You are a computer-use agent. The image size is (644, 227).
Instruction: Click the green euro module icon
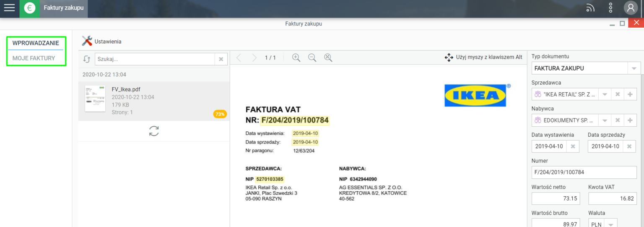[29, 8]
